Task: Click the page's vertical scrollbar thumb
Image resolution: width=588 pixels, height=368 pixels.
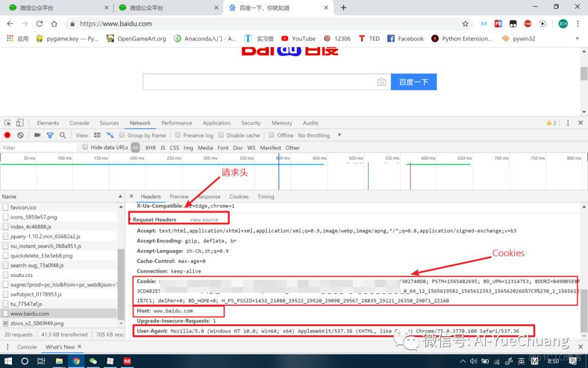Action: click(x=584, y=73)
